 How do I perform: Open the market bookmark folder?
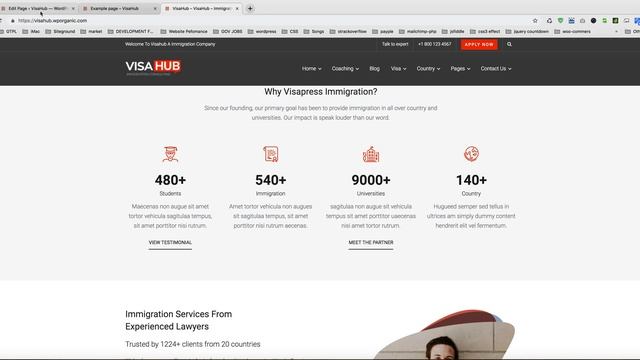click(91, 31)
